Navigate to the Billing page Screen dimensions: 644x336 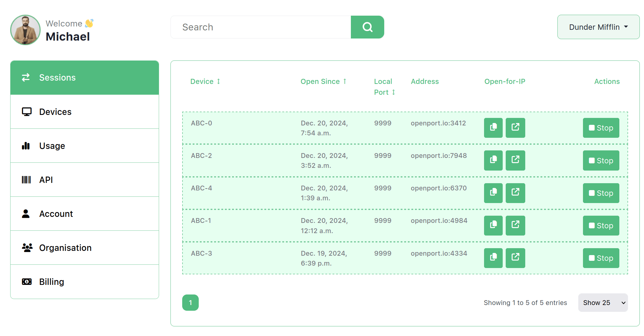[51, 282]
